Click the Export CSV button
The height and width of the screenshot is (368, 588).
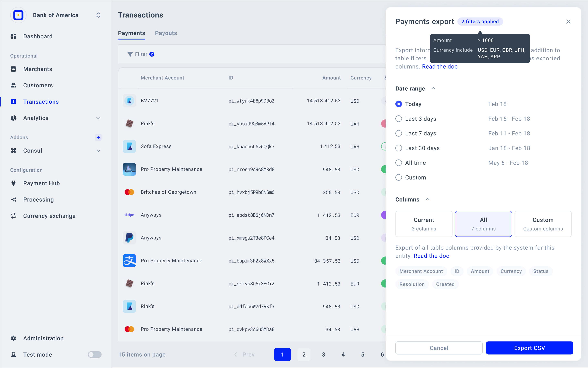pyautogui.click(x=529, y=348)
